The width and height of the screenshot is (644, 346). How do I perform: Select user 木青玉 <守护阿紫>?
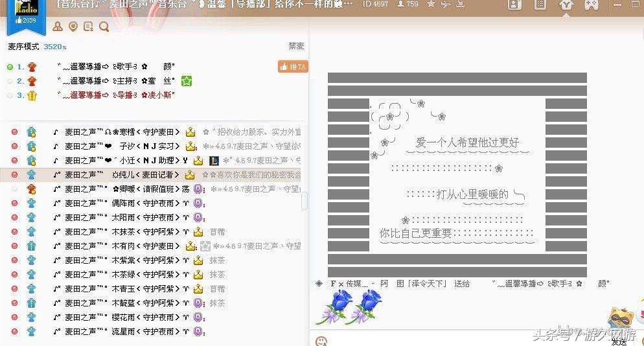pyautogui.click(x=121, y=288)
